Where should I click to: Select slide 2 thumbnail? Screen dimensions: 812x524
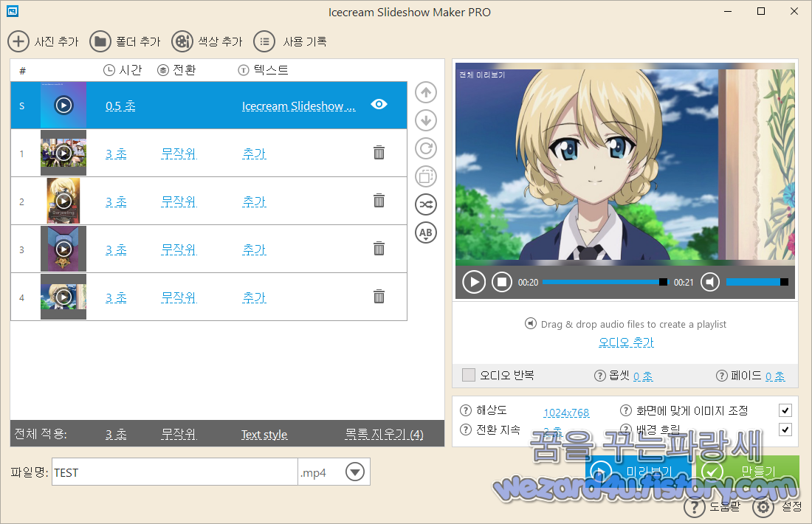coord(63,201)
